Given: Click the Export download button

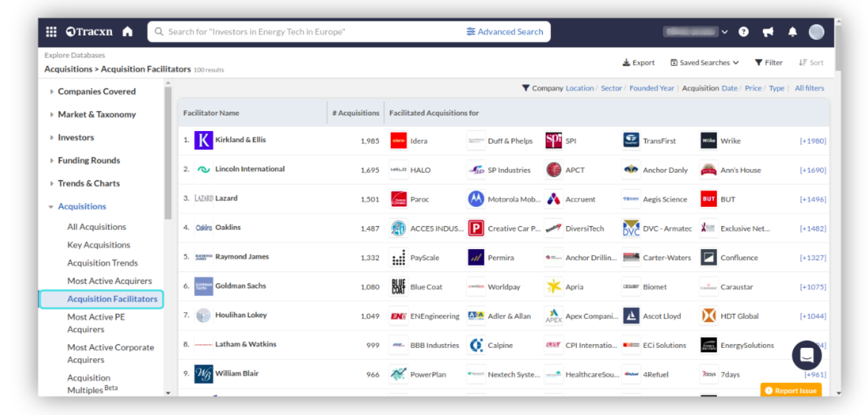Looking at the screenshot, I should pyautogui.click(x=638, y=62).
